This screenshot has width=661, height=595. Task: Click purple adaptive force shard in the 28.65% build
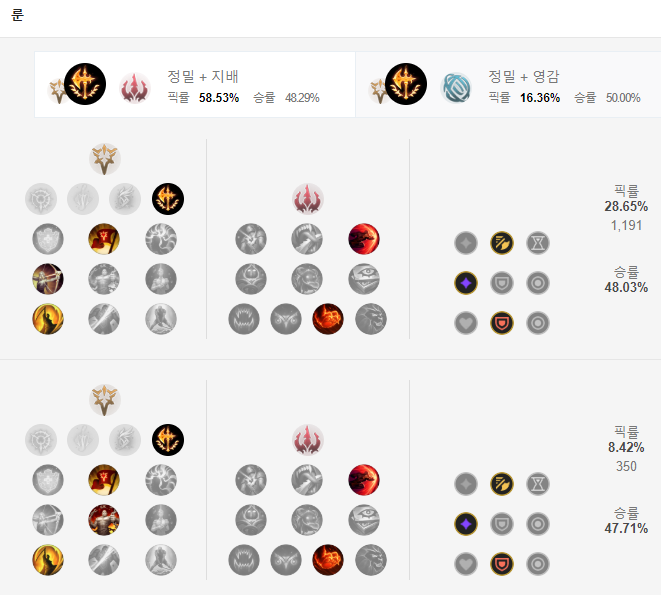466,283
